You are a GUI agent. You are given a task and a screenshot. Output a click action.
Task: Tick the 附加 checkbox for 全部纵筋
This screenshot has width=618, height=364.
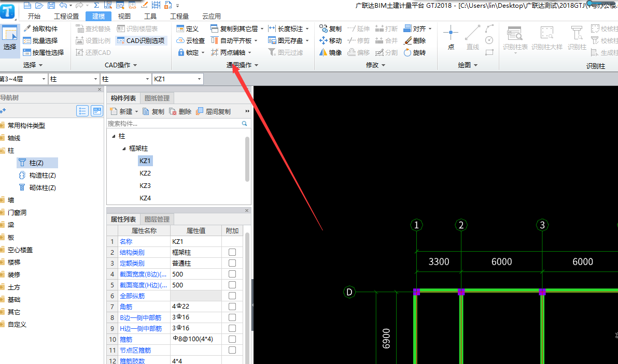[x=232, y=296]
